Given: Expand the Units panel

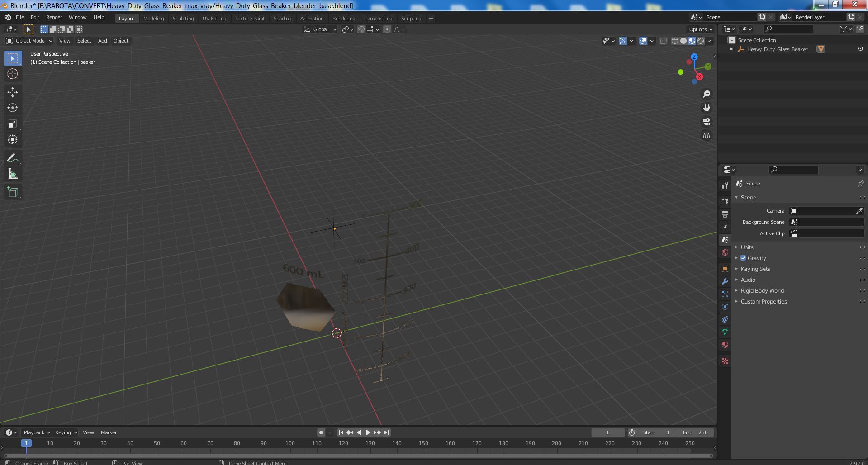Looking at the screenshot, I should tap(747, 247).
